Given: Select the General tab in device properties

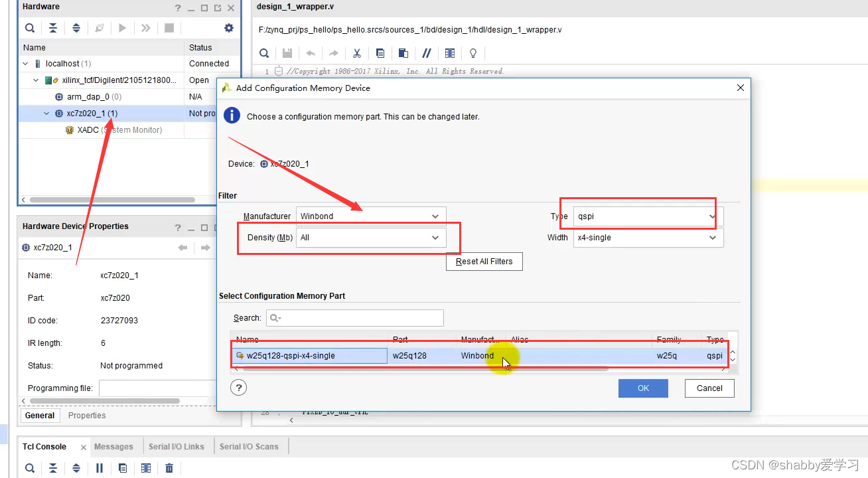Looking at the screenshot, I should tap(40, 416).
